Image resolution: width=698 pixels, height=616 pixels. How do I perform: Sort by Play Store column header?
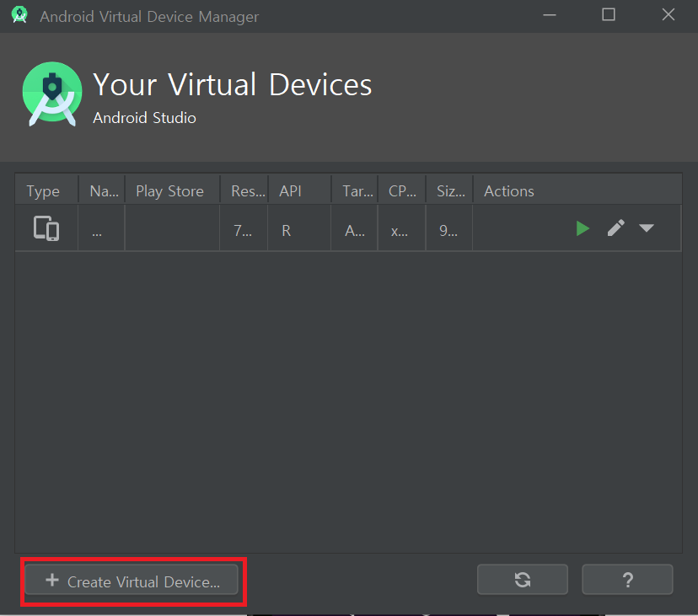[173, 191]
